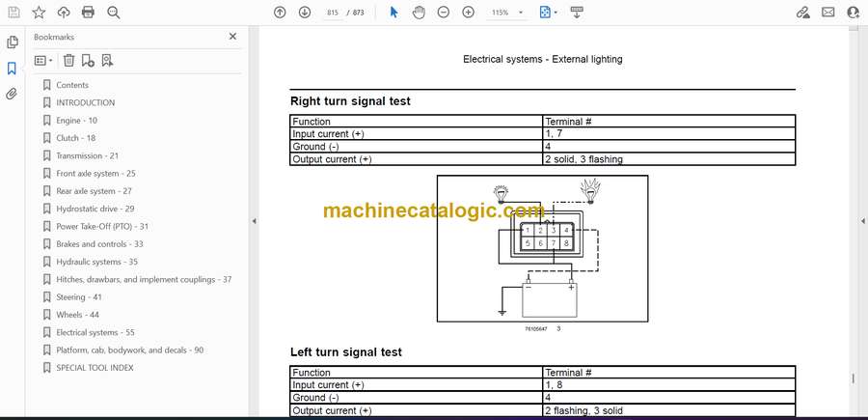The height and width of the screenshot is (420, 868).
Task: Open the account profile icon
Action: point(854,13)
